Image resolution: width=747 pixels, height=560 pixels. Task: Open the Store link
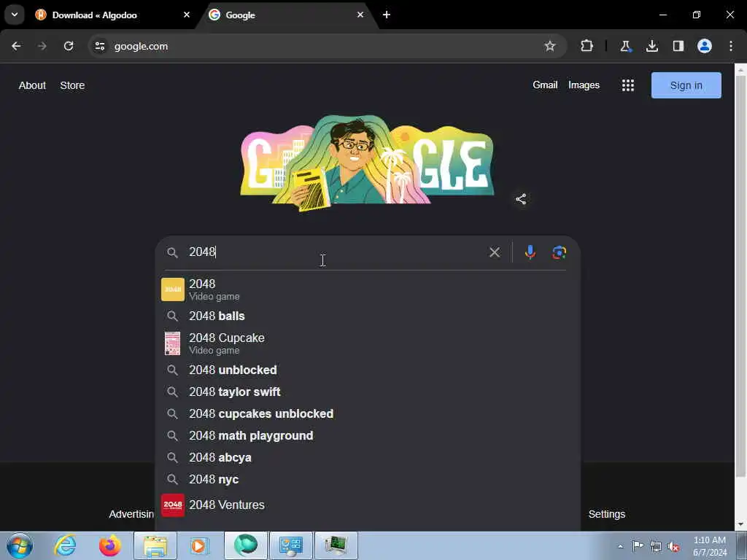[72, 85]
